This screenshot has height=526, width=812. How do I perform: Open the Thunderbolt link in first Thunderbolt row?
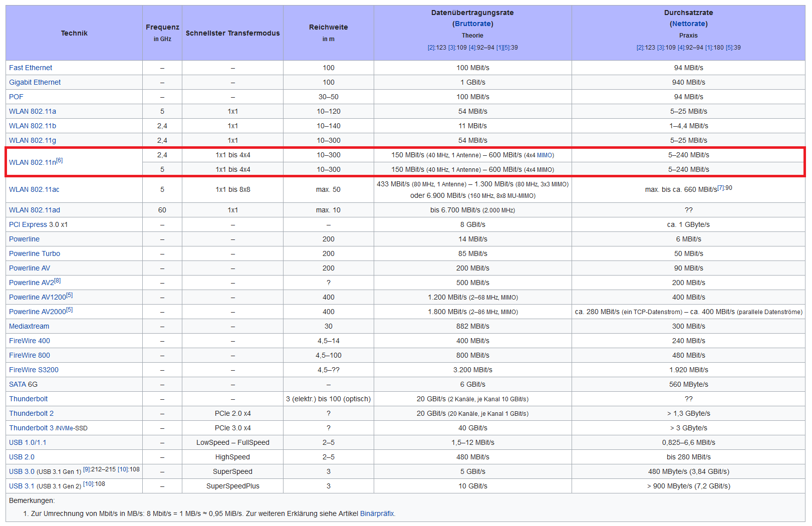coord(29,399)
